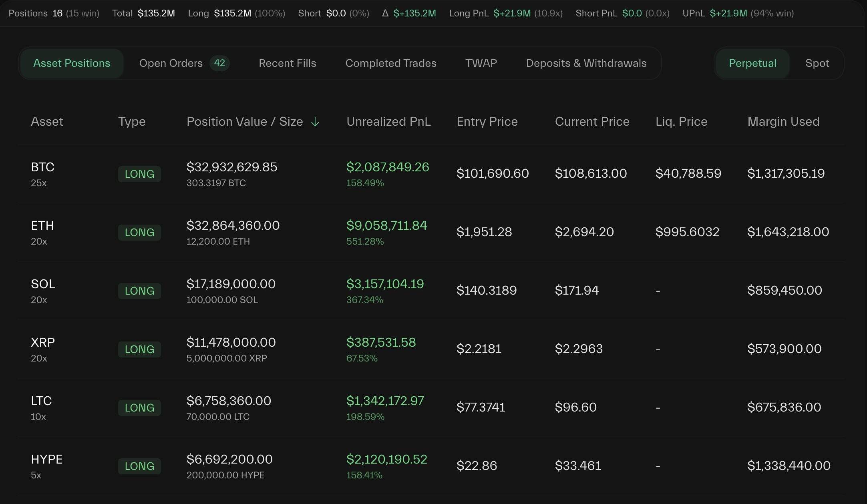Viewport: 867px width, 504px height.
Task: Click 303.3197 BTC position size
Action: click(216, 183)
